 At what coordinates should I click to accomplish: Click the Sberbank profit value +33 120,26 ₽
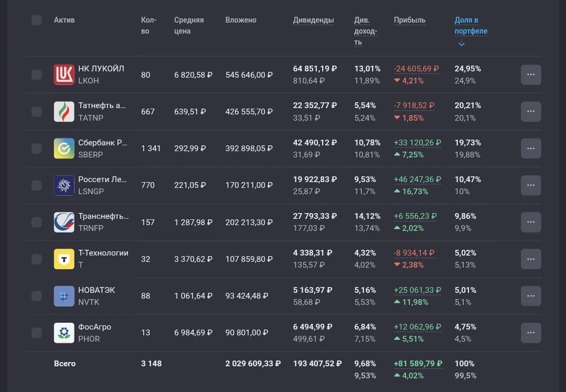[417, 143]
